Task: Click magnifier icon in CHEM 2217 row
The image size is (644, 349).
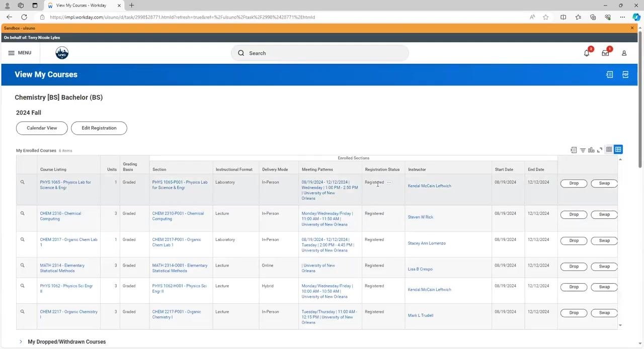Action: point(22,311)
